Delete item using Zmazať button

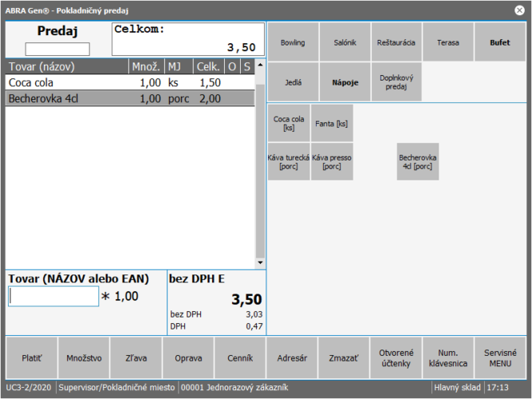coord(344,358)
